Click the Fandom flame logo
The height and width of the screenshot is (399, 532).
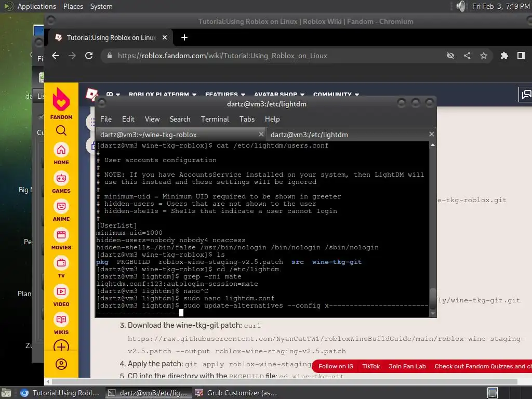pos(61,99)
